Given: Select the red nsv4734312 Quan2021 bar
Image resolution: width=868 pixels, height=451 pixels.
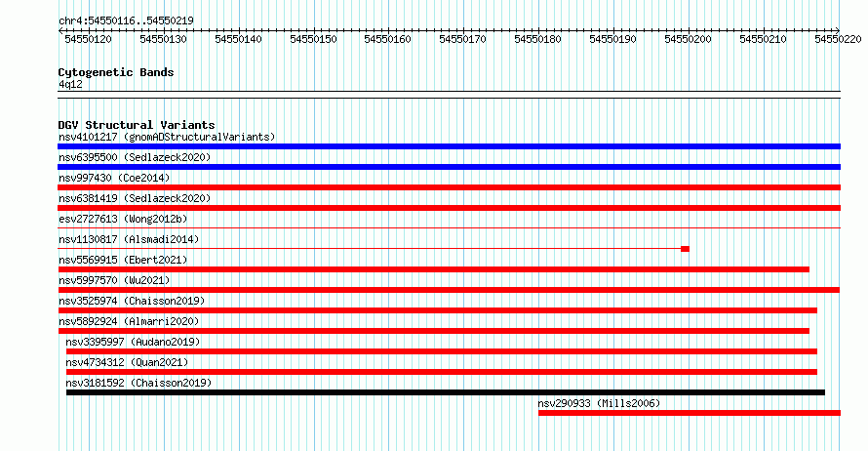Looking at the screenshot, I should pyautogui.click(x=442, y=372).
